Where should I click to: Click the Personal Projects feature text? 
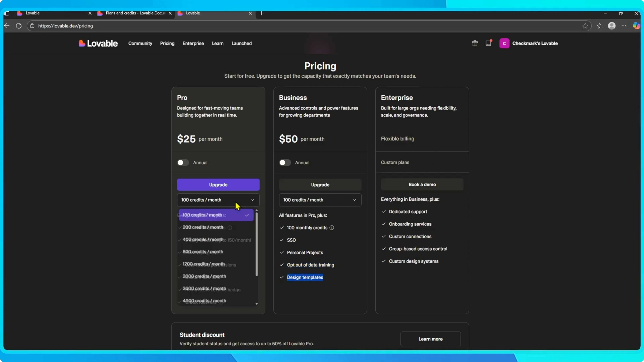[305, 253]
